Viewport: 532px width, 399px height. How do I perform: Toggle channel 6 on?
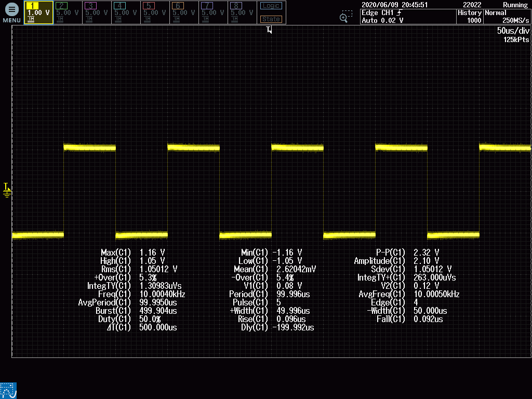click(x=184, y=12)
